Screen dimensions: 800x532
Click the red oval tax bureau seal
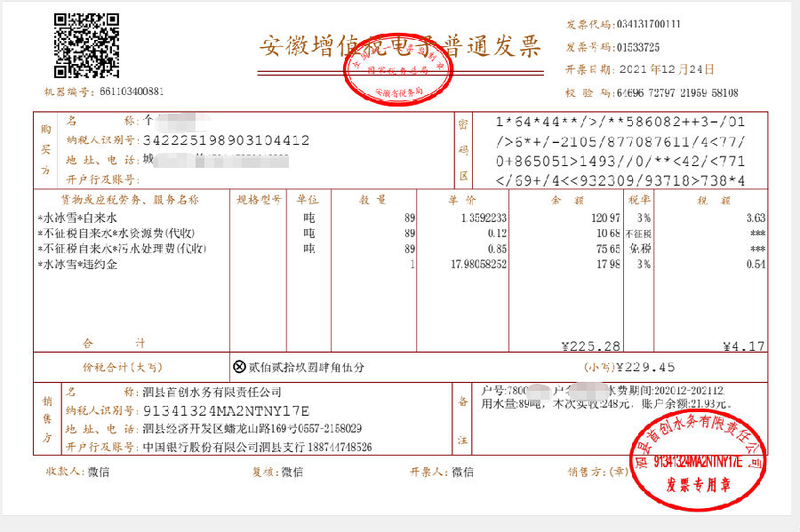pos(398,70)
